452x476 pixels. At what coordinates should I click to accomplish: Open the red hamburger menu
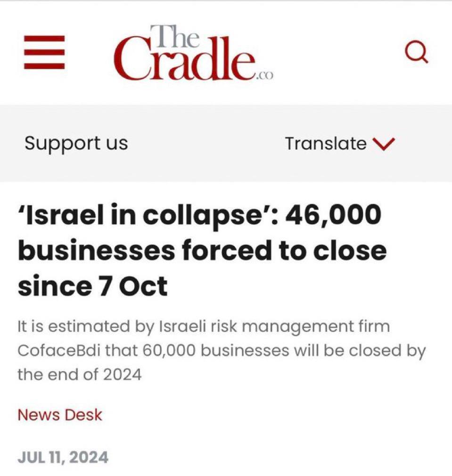(44, 52)
